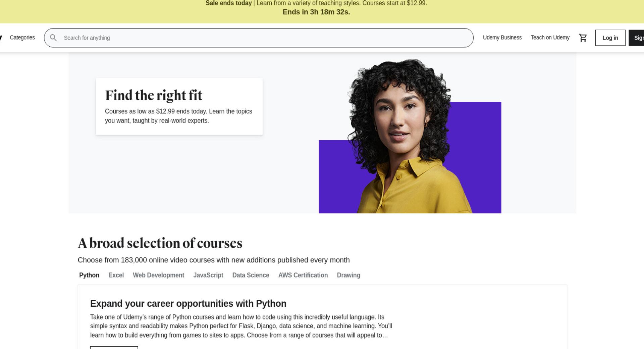The image size is (644, 349).
Task: Click the Search for anything field
Action: click(259, 38)
